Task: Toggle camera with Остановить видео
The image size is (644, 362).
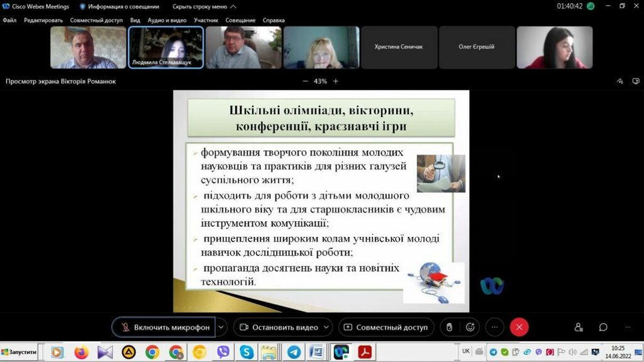Action: pyautogui.click(x=279, y=327)
